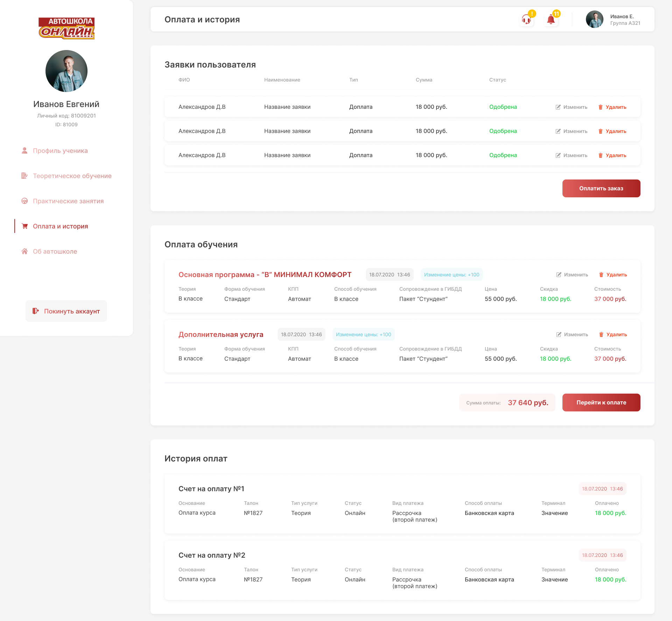Click the steering wheel icon in sidebar
The image size is (672, 621).
click(24, 201)
